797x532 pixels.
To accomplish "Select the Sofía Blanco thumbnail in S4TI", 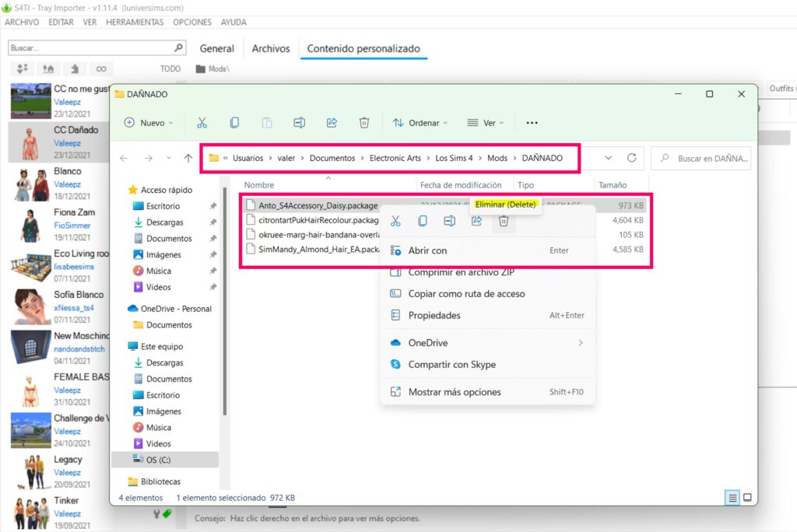I will (30, 306).
